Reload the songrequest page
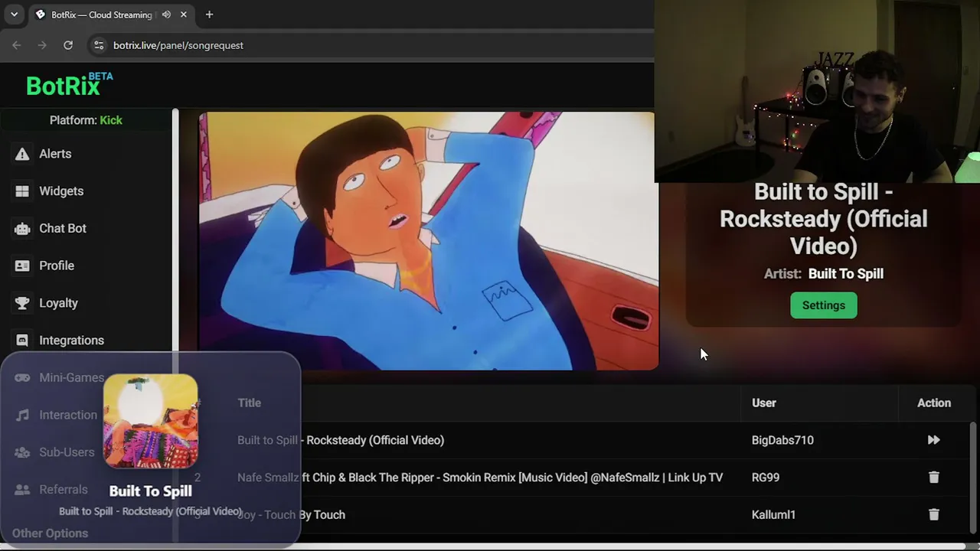 click(68, 45)
